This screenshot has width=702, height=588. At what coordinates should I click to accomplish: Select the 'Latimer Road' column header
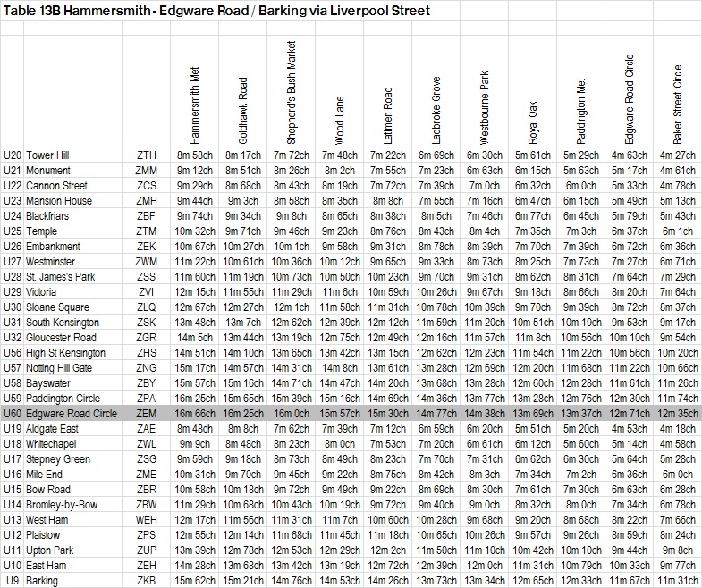[388, 115]
